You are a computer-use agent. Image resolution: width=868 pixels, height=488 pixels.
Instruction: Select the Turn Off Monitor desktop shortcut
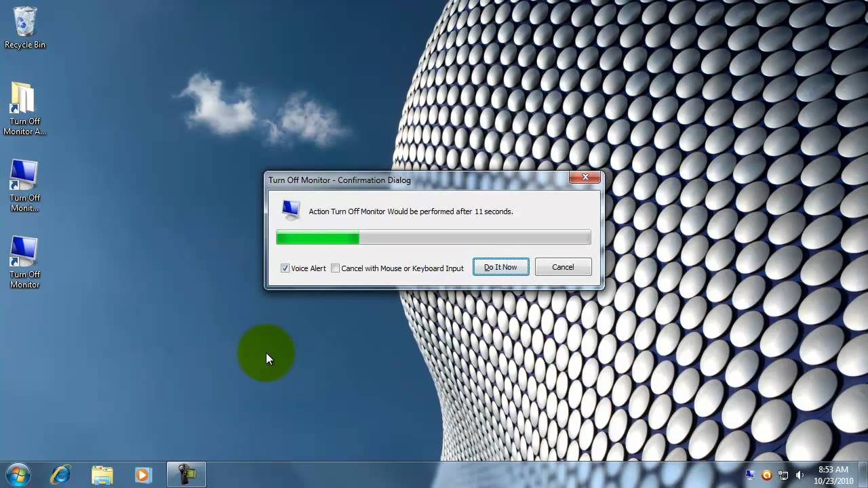point(25,262)
